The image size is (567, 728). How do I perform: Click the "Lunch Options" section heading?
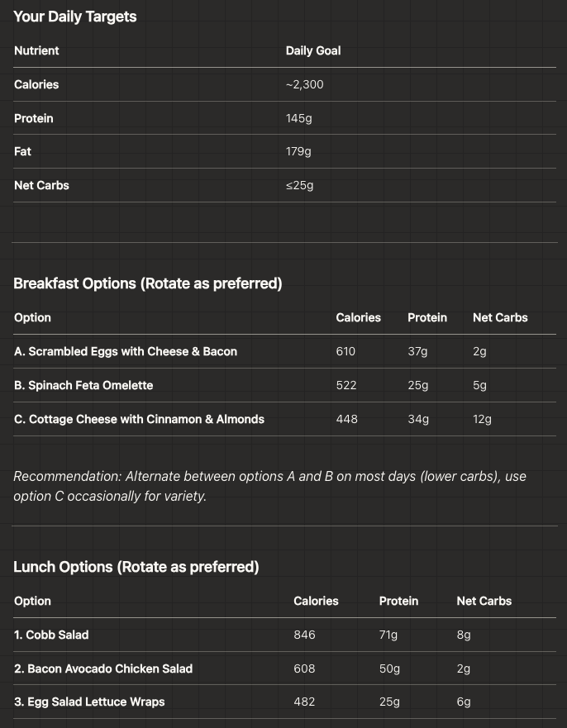click(x=136, y=567)
